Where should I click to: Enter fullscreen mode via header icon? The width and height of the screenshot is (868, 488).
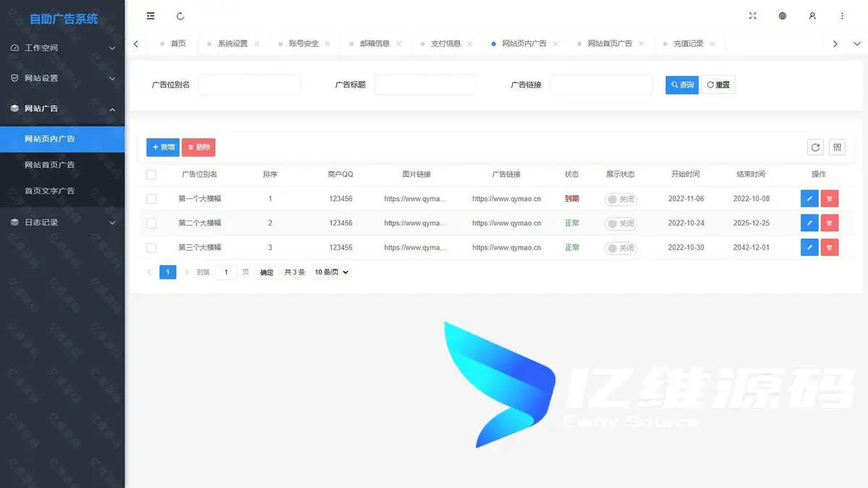(x=752, y=16)
